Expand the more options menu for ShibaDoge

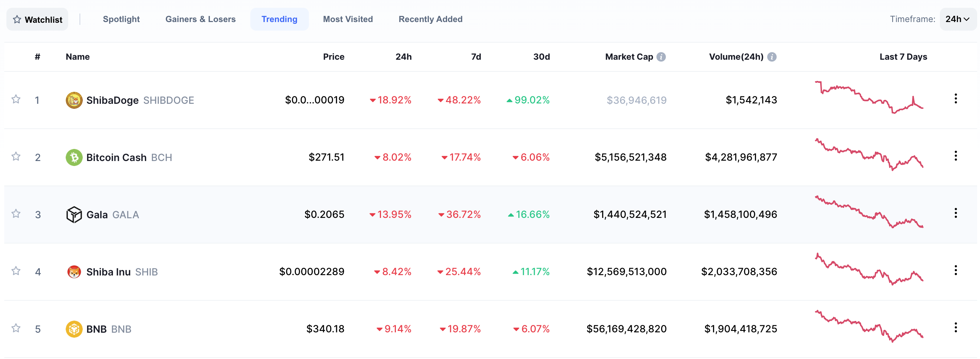click(x=955, y=98)
